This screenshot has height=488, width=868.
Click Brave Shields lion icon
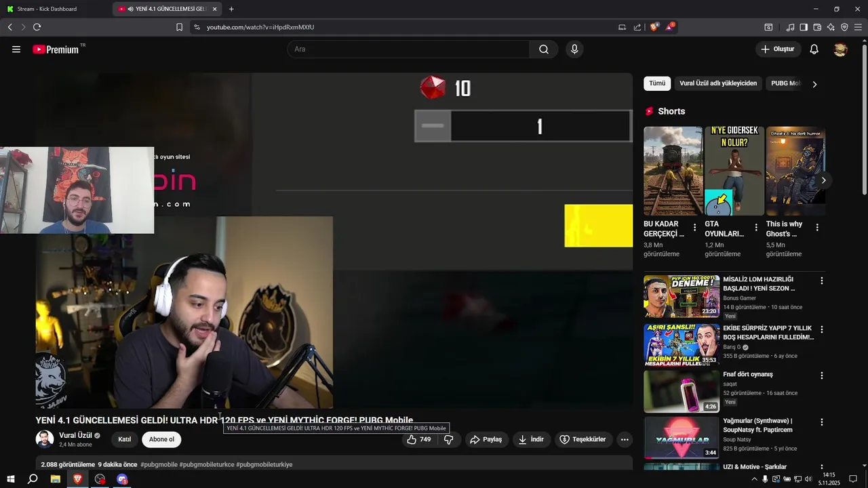click(x=654, y=27)
